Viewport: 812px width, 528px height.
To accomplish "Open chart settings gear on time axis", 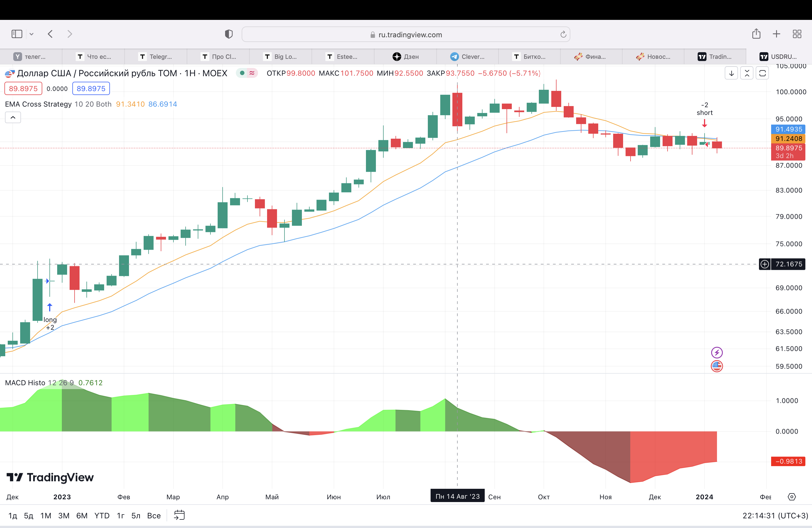I will click(792, 497).
